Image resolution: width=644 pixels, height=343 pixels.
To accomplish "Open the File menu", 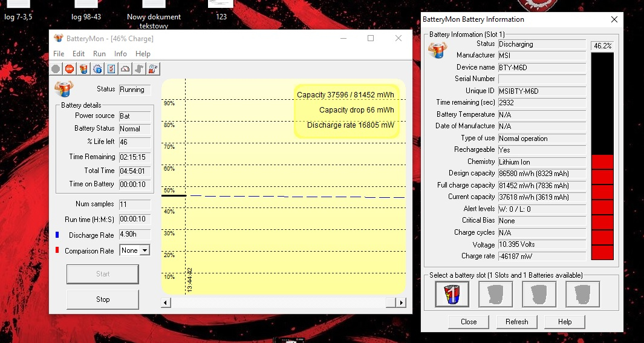I will pos(59,54).
